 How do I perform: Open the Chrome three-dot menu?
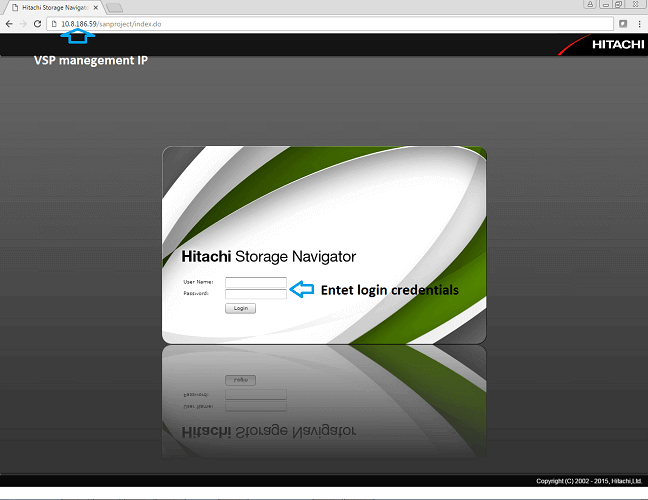639,24
